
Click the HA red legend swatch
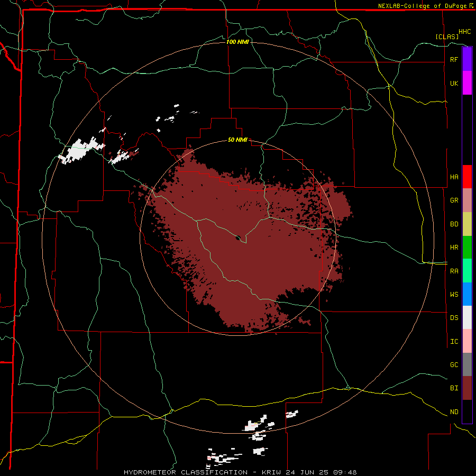click(467, 177)
